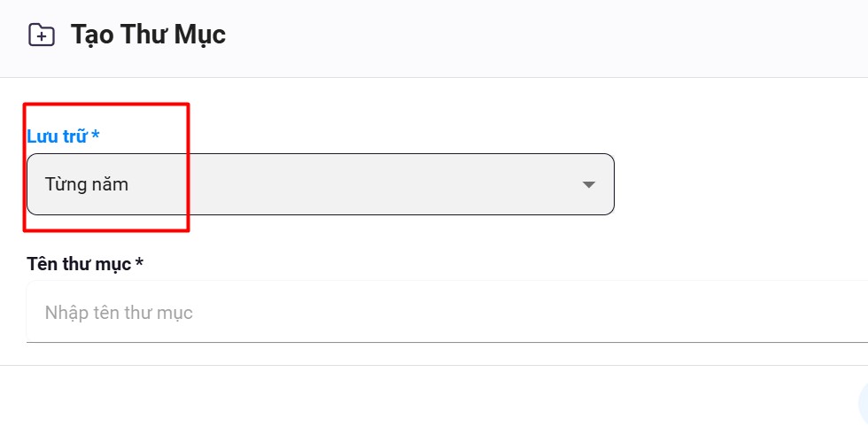Click the dropdown arrow in Lưu trữ field
The image size is (868, 435).
588,184
